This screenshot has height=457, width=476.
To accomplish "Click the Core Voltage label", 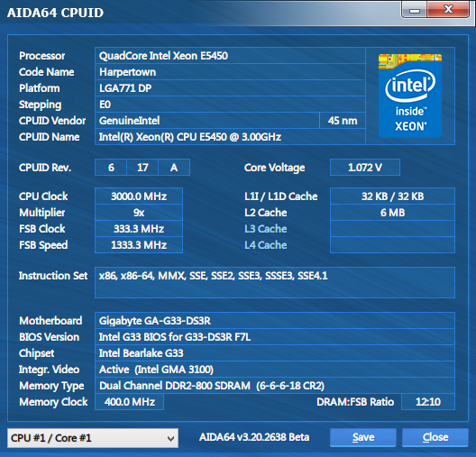I will [x=274, y=168].
